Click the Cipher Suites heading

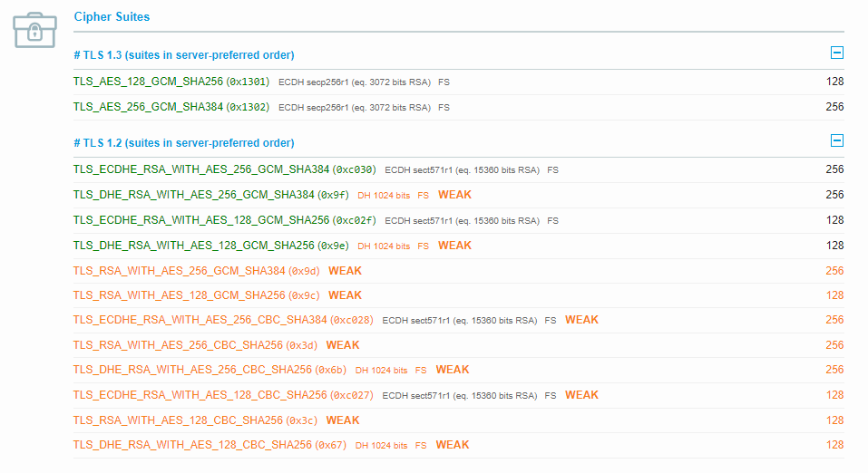coord(112,16)
